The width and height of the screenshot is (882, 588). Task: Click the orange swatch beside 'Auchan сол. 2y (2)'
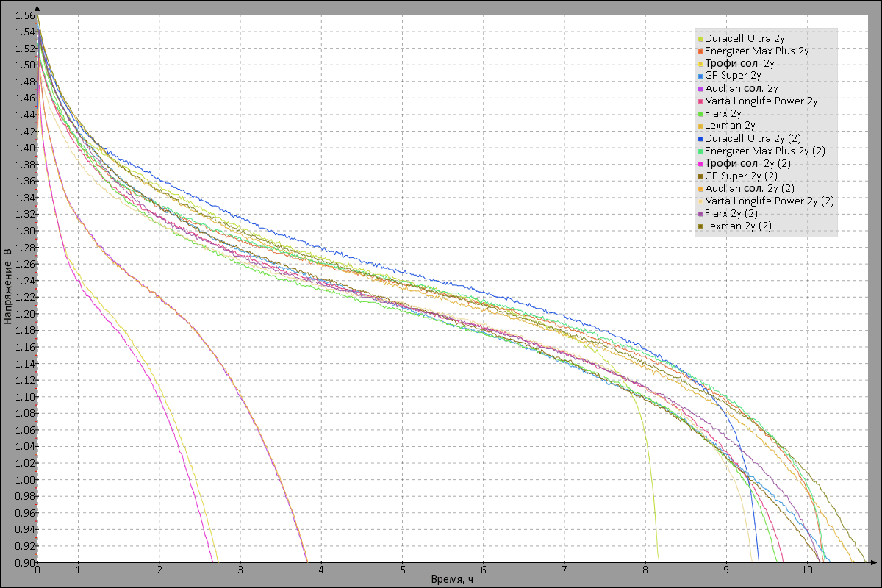pyautogui.click(x=700, y=189)
